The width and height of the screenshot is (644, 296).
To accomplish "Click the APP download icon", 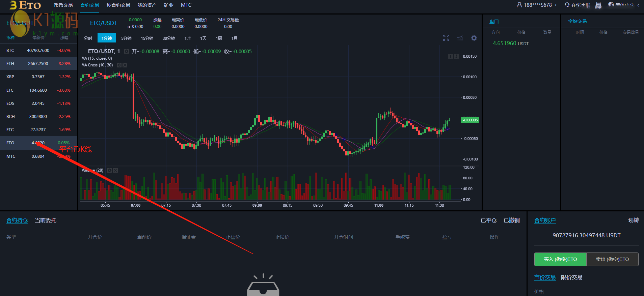I will coord(598,5).
